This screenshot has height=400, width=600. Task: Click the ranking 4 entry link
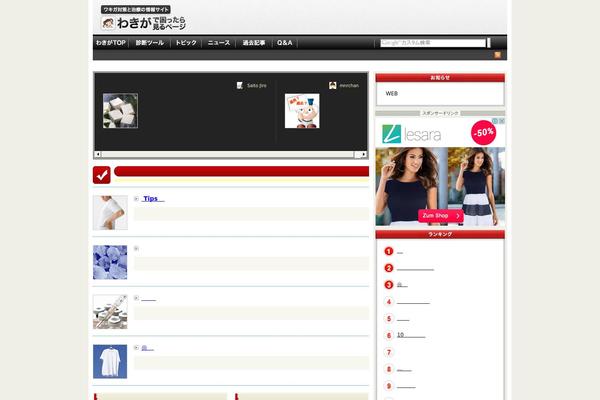point(413,303)
